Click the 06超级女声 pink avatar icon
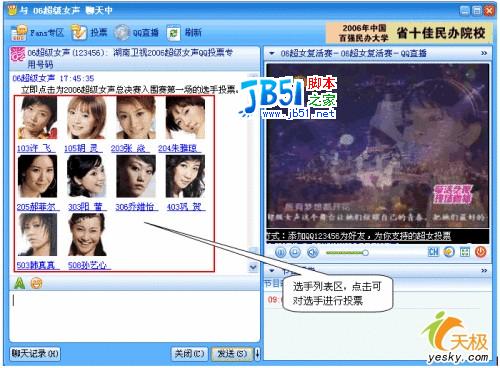The height and width of the screenshot is (368, 500). (18, 54)
